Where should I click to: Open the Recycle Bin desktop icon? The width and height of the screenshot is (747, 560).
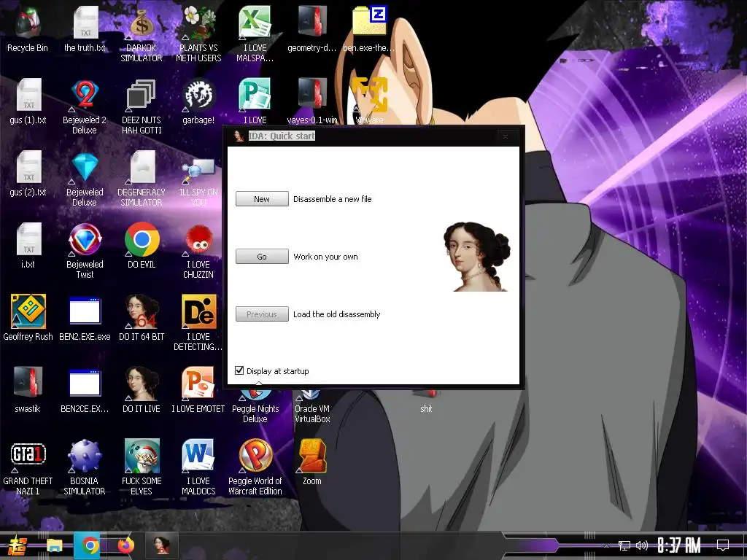28,23
